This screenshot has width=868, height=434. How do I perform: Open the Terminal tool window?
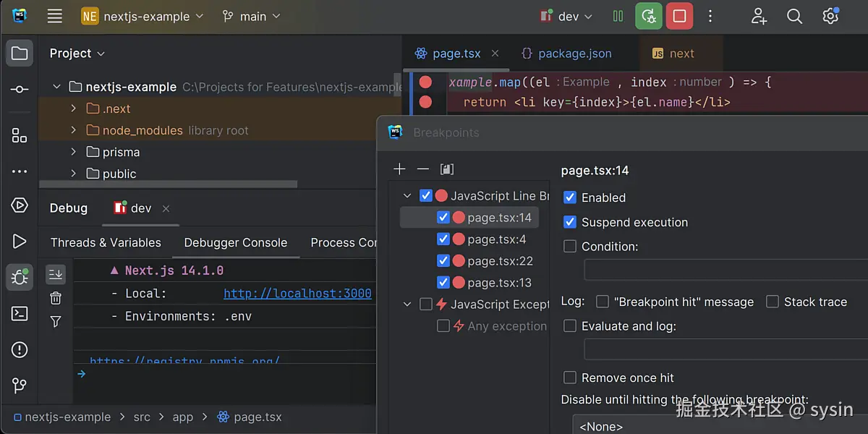[x=19, y=314]
